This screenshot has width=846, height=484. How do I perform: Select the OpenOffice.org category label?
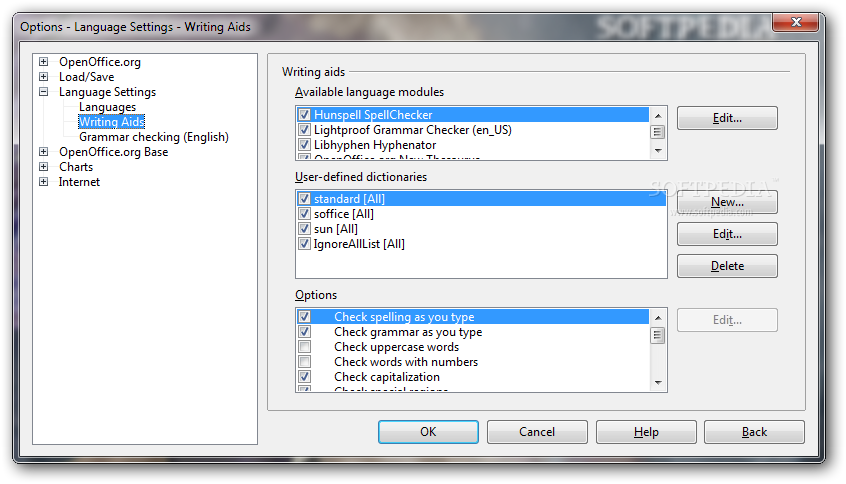click(100, 62)
